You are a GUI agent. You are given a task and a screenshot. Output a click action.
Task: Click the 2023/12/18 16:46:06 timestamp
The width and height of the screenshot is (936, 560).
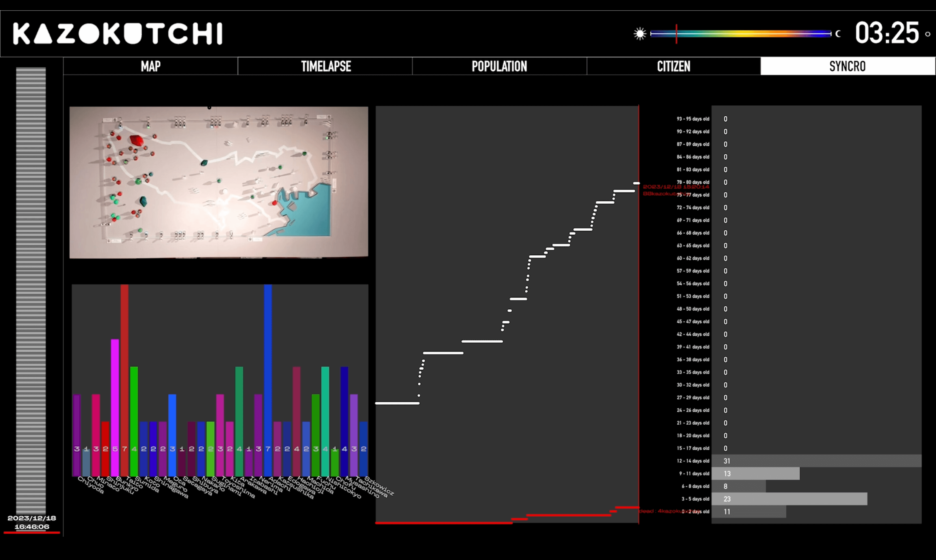pyautogui.click(x=32, y=522)
